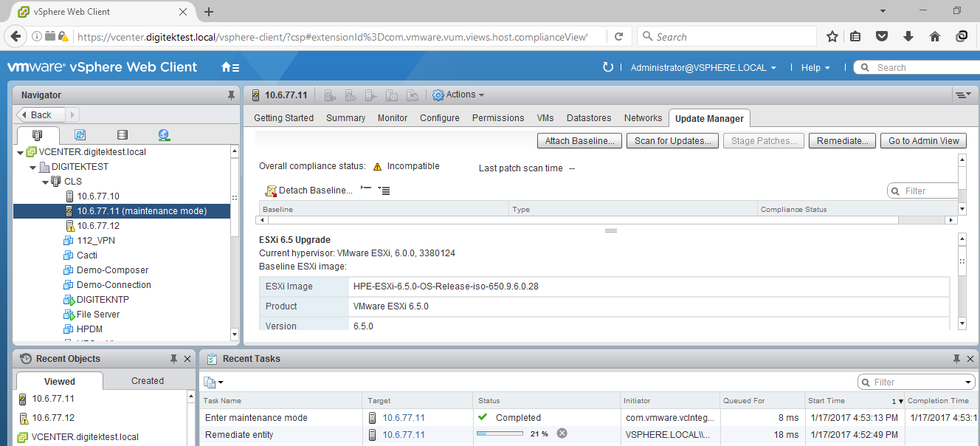
Task: Open the Monitor tab
Action: click(x=393, y=118)
